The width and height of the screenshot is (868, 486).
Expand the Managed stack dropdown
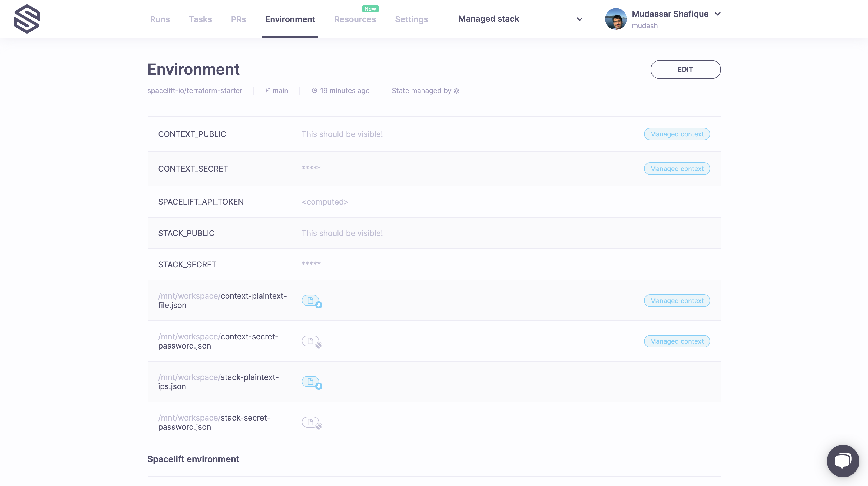pyautogui.click(x=579, y=19)
